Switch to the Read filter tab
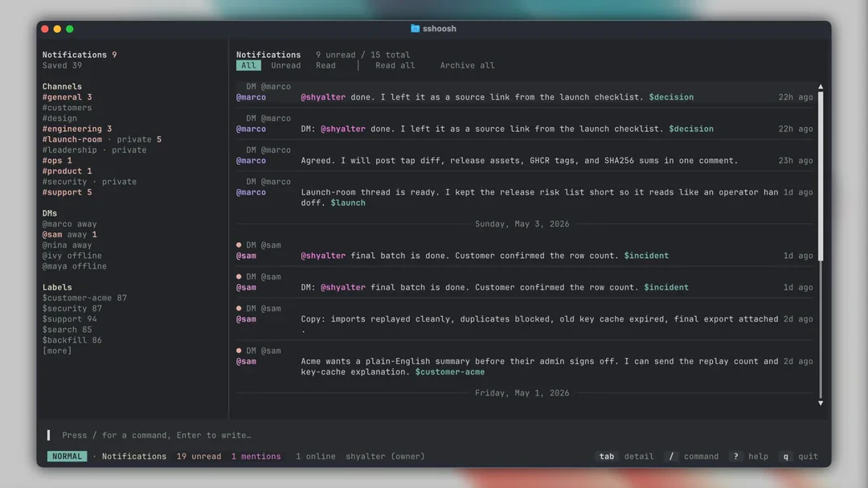868x488 pixels. [325, 65]
